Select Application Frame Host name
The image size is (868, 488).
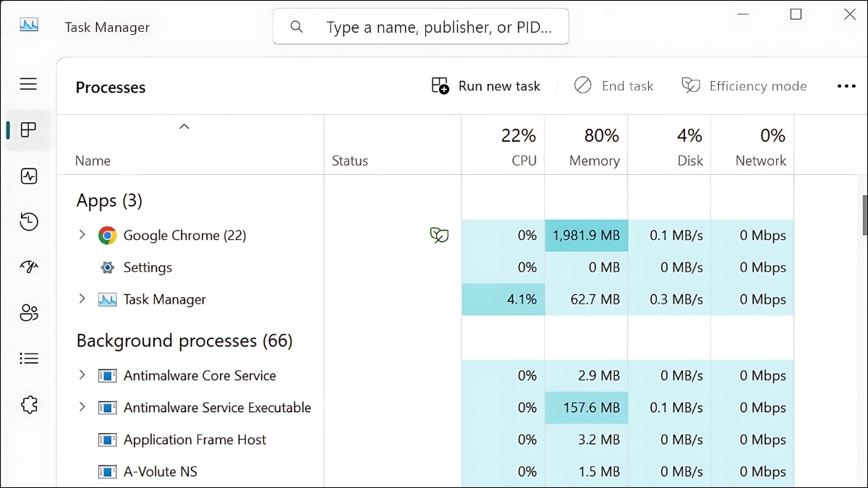(195, 440)
